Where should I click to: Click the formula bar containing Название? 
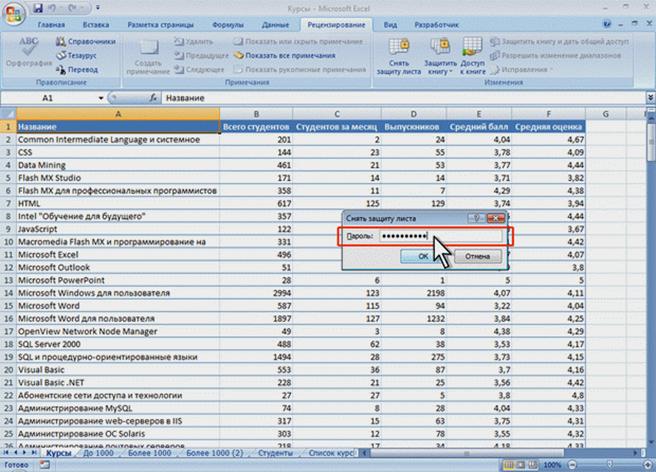[404, 98]
